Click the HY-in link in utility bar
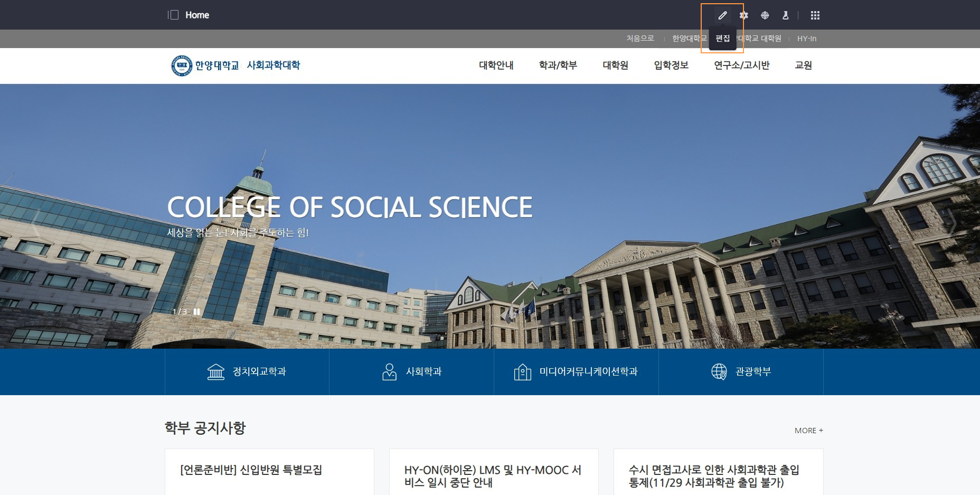Screen dimensions: 980x495 pos(806,39)
